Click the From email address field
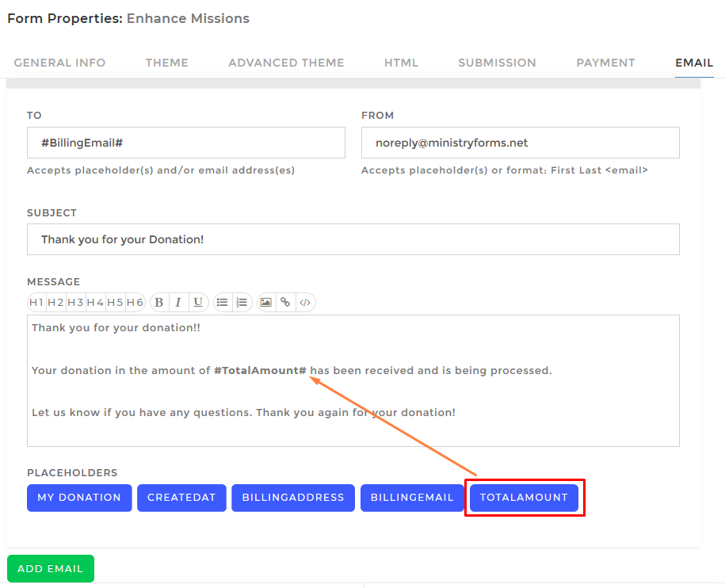This screenshot has width=725, height=588. [520, 143]
